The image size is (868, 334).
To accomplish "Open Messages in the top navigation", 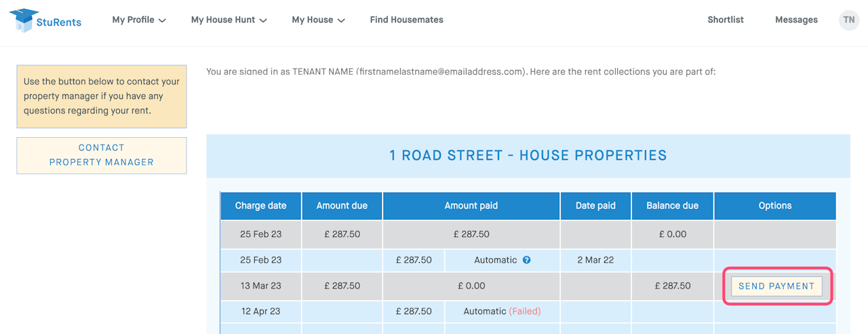I will click(x=796, y=20).
